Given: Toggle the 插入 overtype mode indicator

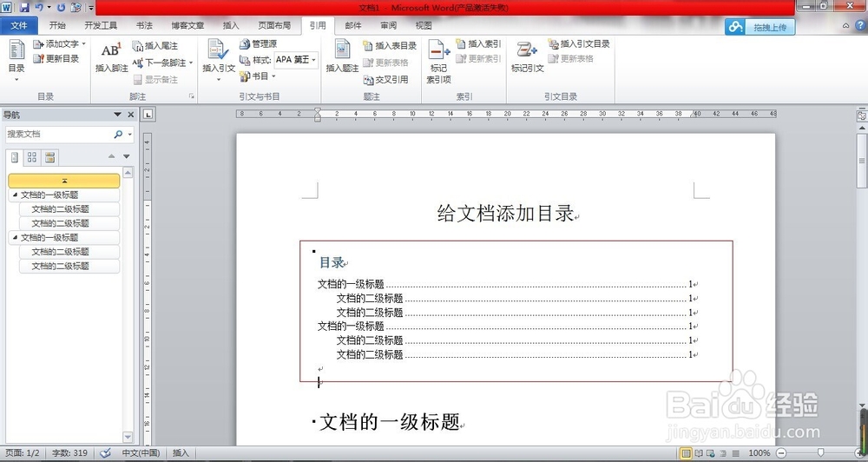Looking at the screenshot, I should (181, 453).
